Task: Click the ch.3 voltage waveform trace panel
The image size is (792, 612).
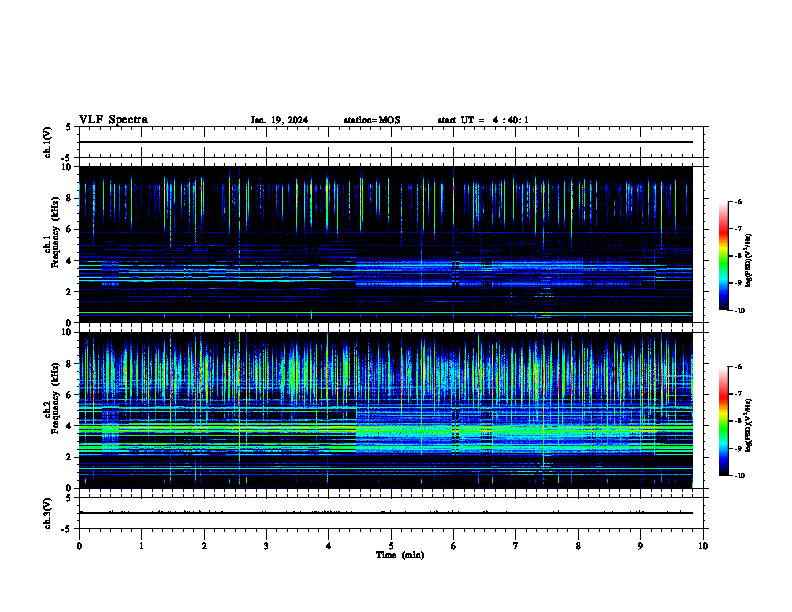Action: point(391,513)
